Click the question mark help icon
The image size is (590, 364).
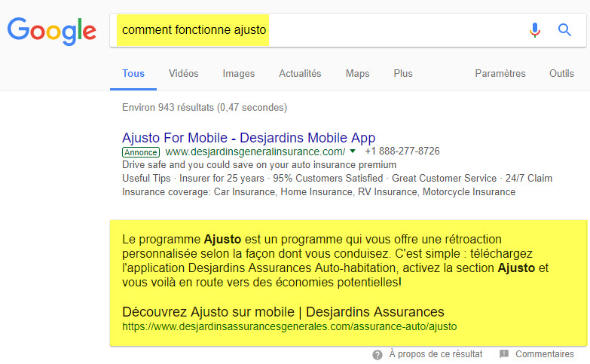378,355
